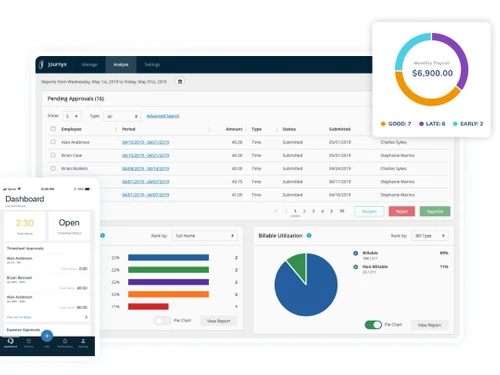Go to next page of approvals
The width and height of the screenshot is (500, 375).
[331, 211]
